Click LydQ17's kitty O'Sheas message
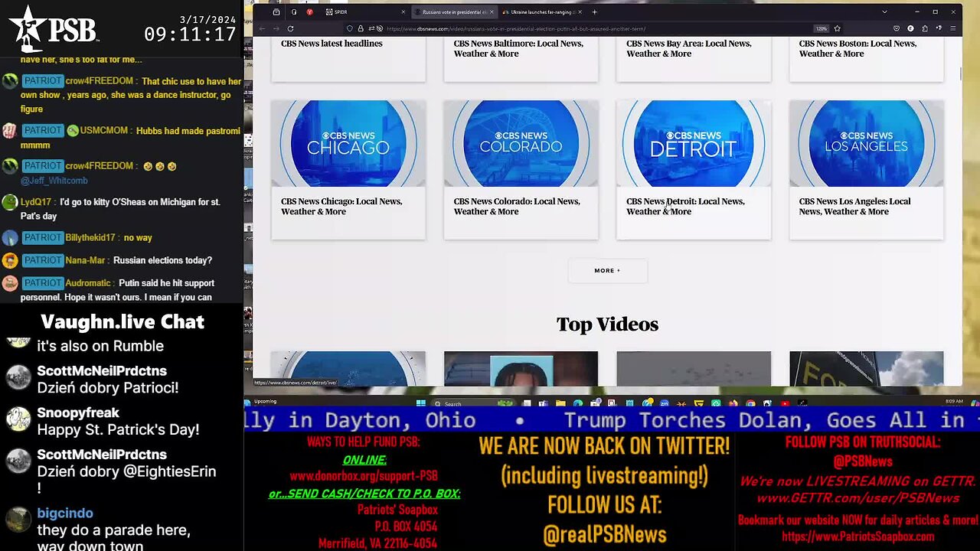The height and width of the screenshot is (551, 980). (x=120, y=209)
